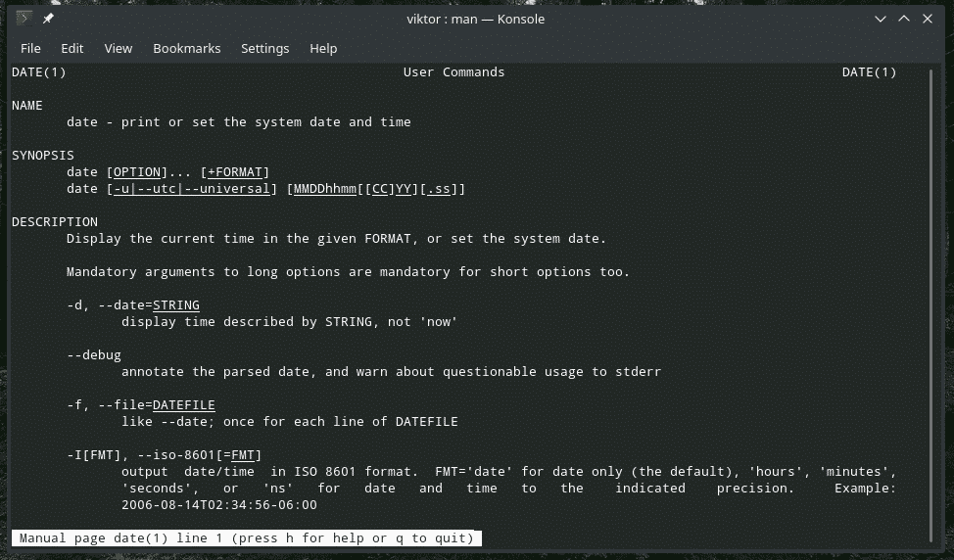Close the Konsole window
954x560 pixels.
click(x=930, y=19)
